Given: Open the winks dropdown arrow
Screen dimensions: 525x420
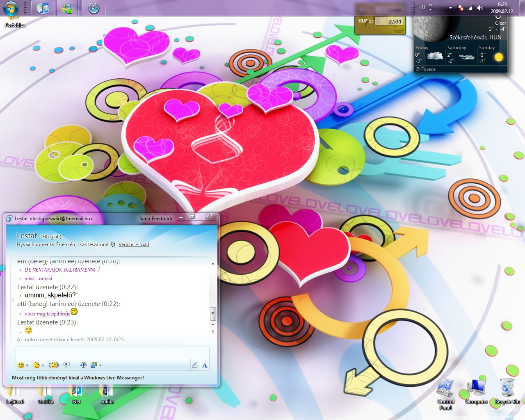Looking at the screenshot, I should point(43,365).
